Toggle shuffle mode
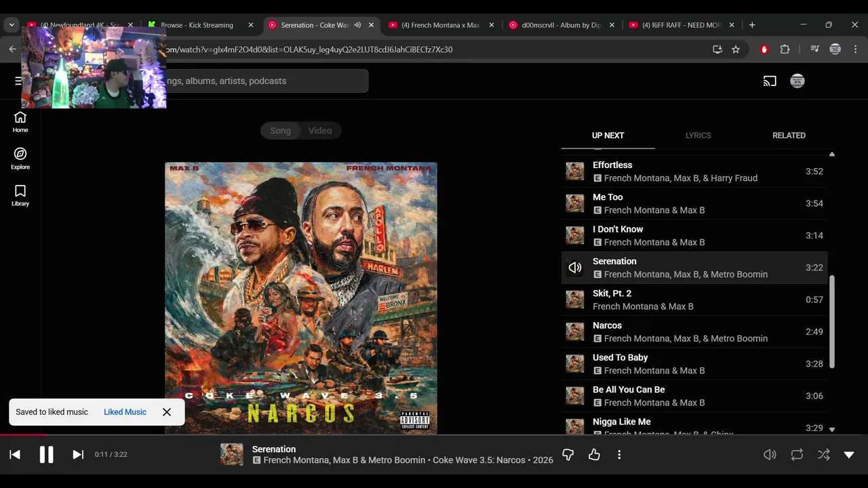The height and width of the screenshot is (488, 868). coord(823,455)
